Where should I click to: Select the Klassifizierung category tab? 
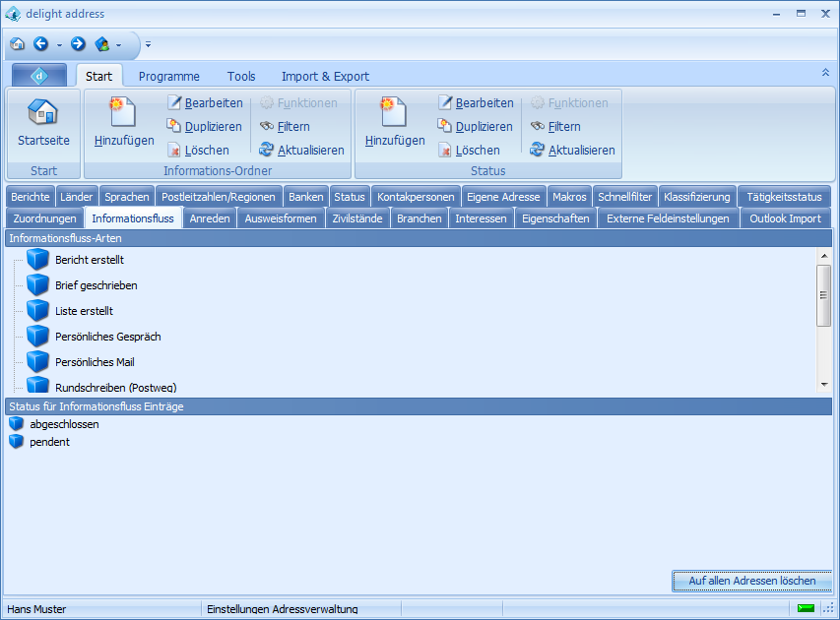[696, 196]
